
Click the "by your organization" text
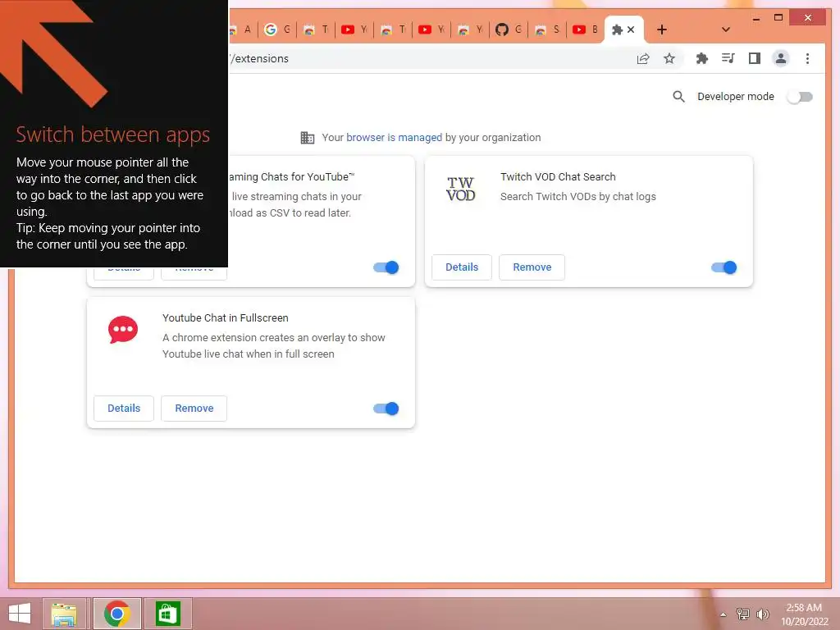pos(493,138)
